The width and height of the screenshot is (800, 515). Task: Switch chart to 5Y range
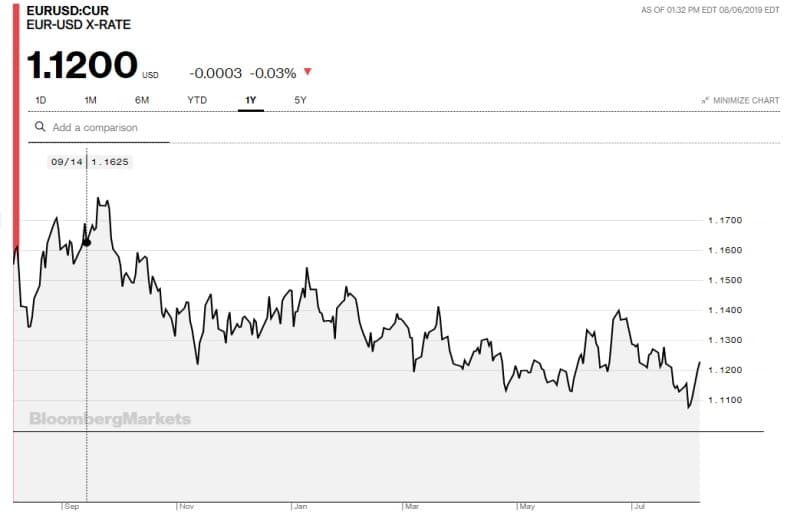click(300, 100)
